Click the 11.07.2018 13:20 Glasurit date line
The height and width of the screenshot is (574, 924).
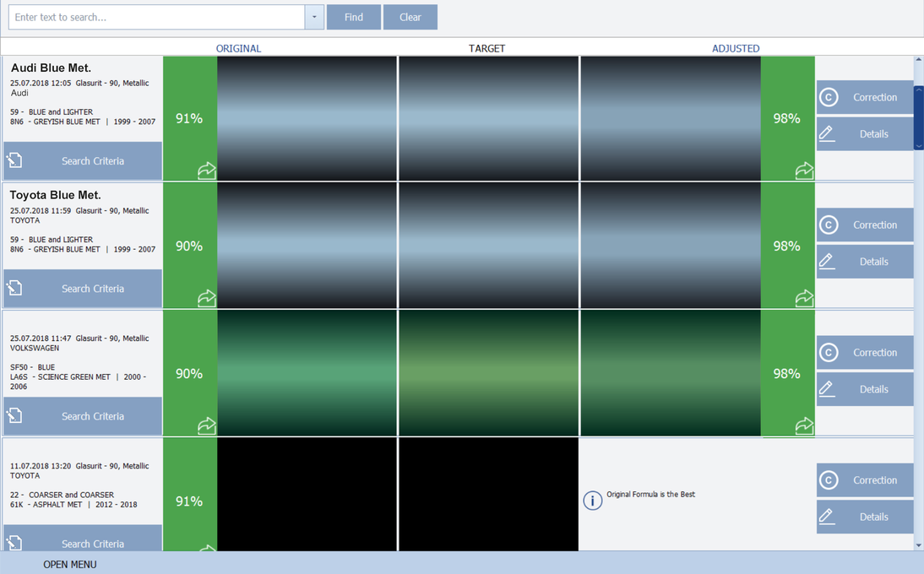click(x=79, y=466)
